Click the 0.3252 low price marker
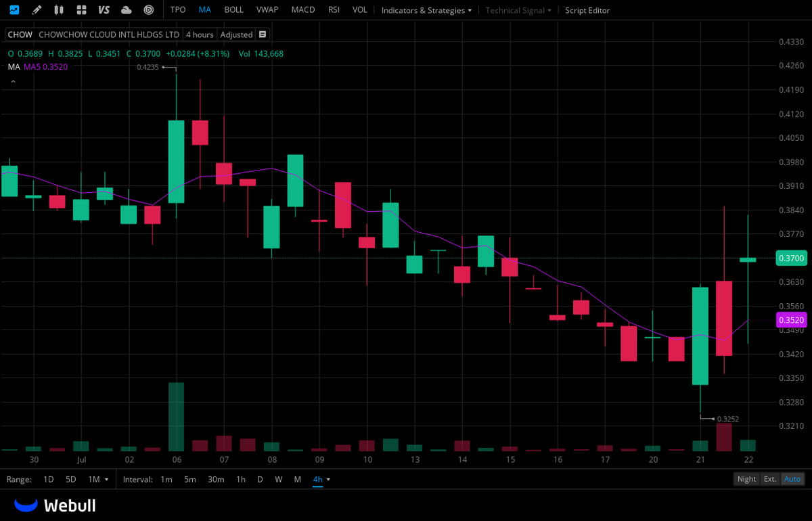The width and height of the screenshot is (812, 521). pos(728,419)
